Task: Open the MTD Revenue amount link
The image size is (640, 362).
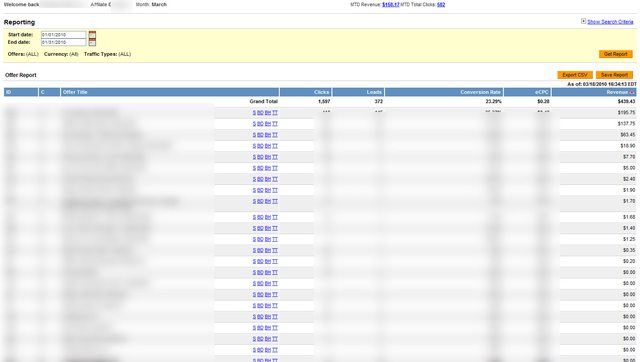Action: [x=391, y=4]
